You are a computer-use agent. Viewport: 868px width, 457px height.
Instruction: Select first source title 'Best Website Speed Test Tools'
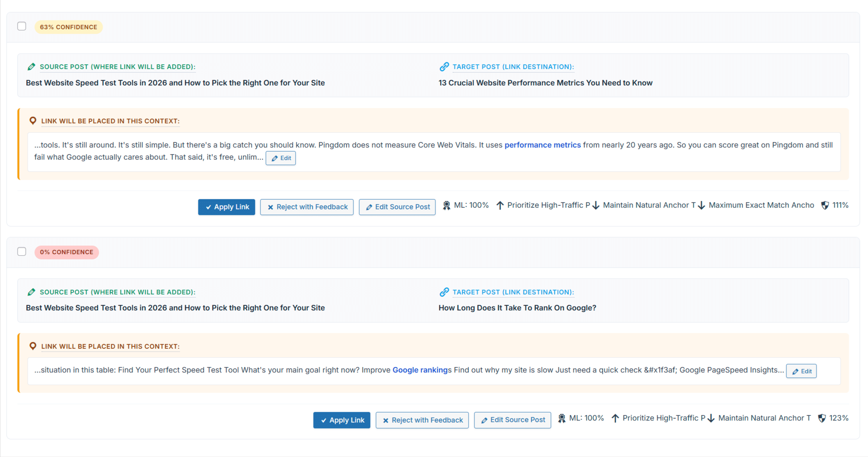point(175,83)
